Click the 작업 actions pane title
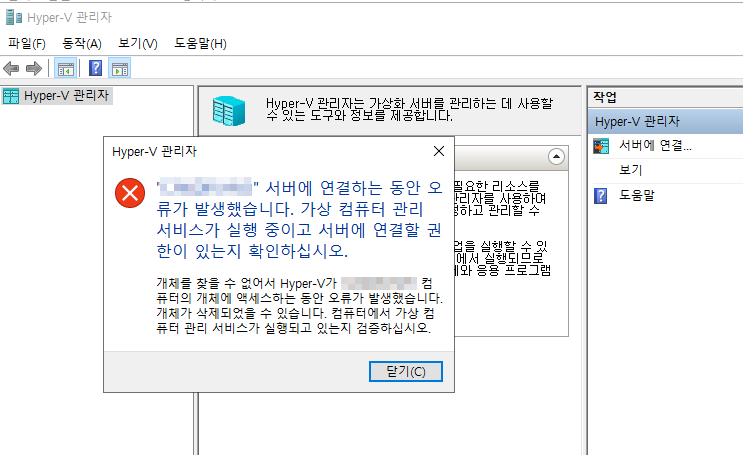743x455 pixels. tap(605, 98)
